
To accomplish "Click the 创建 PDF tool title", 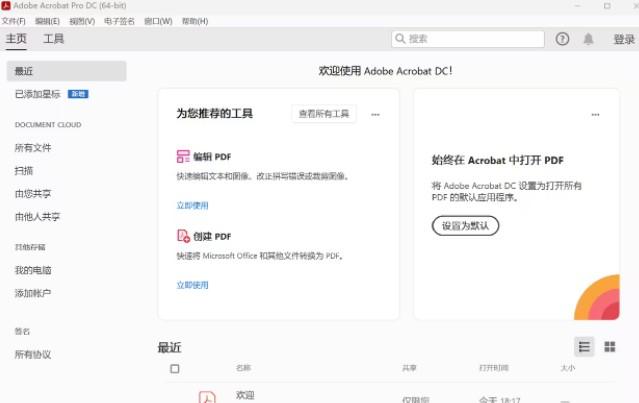I will coord(212,236).
